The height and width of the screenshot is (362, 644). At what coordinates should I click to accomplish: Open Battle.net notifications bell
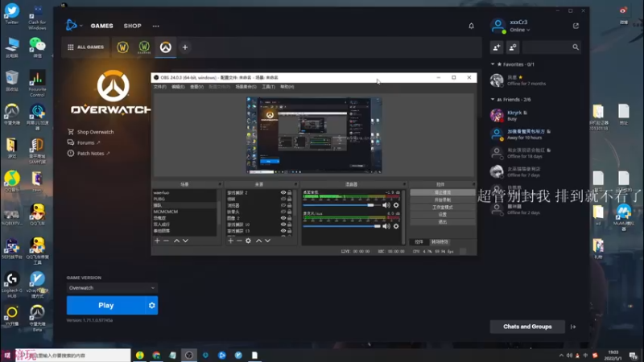471,26
